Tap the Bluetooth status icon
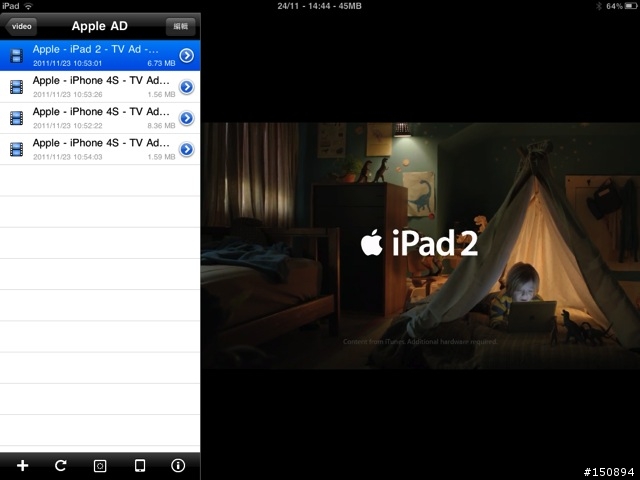This screenshot has width=640, height=480. pos(599,6)
